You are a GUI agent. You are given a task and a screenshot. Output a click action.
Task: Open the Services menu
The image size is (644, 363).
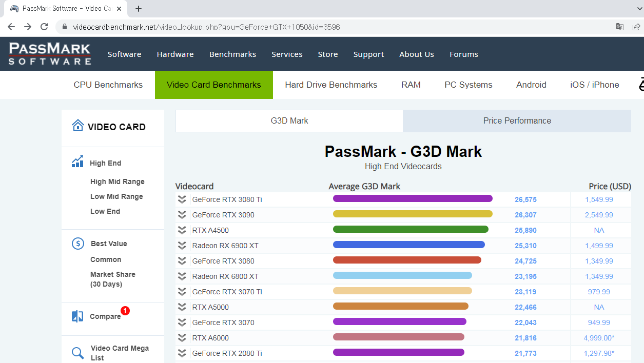(x=287, y=54)
